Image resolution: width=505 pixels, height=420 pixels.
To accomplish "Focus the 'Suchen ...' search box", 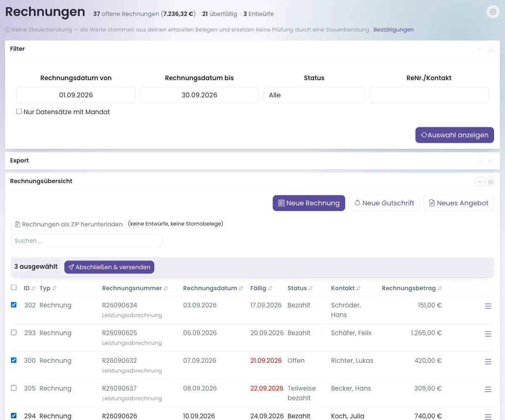I will tap(87, 241).
